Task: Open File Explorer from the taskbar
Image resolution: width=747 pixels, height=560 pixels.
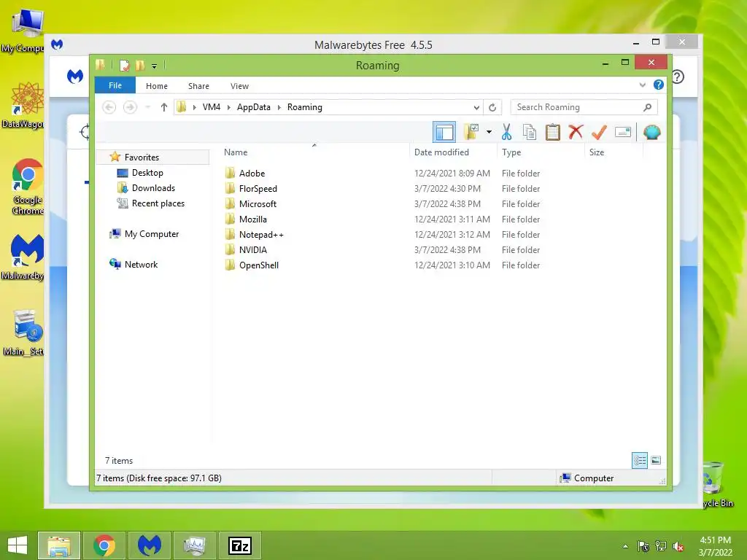Action: click(59, 545)
